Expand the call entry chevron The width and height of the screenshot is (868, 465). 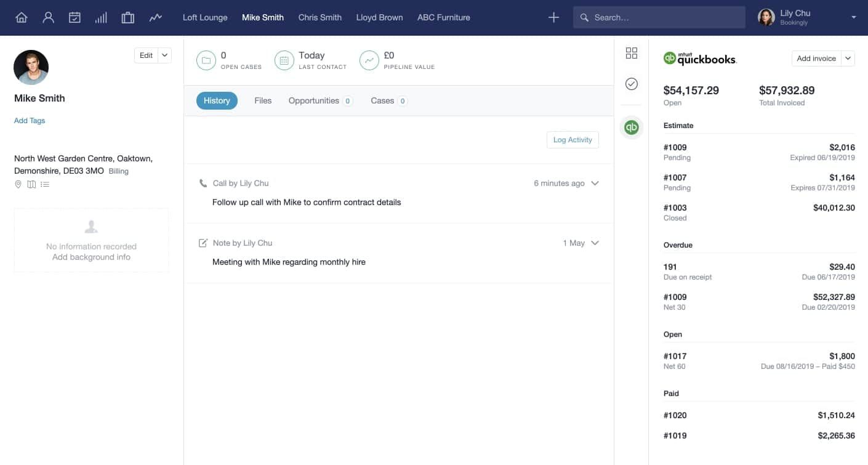pyautogui.click(x=595, y=183)
